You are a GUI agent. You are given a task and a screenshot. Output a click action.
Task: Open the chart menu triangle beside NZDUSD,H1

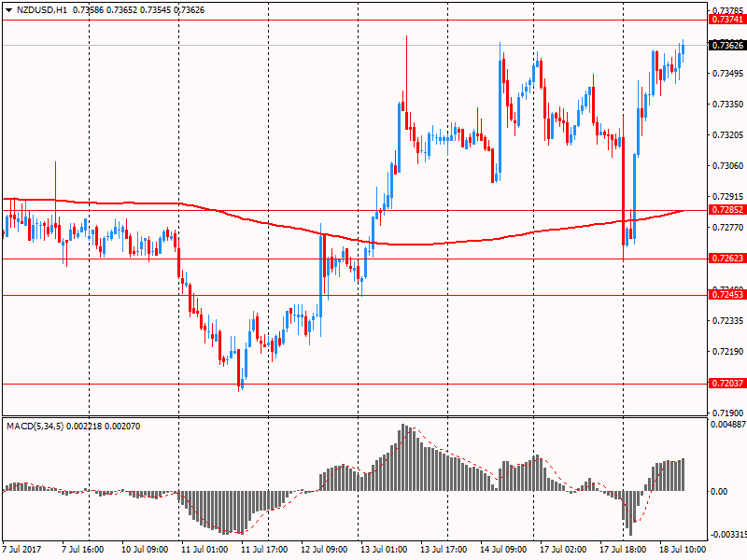point(8,10)
